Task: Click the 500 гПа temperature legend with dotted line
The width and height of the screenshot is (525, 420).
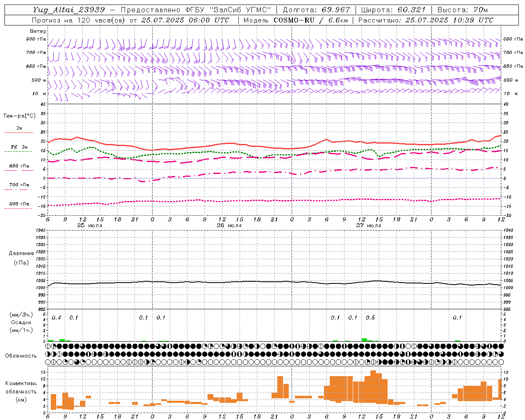Action: pos(19,204)
